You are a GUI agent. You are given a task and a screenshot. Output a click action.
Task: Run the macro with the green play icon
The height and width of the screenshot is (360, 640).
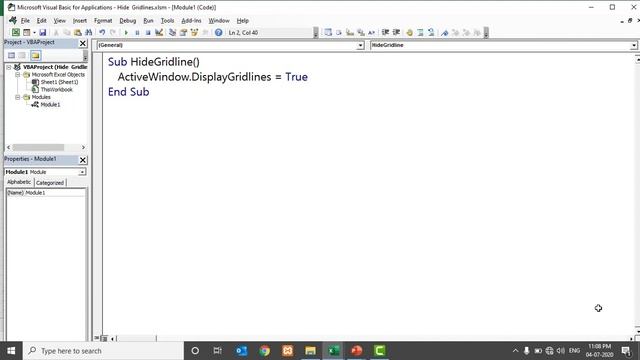pyautogui.click(x=126, y=32)
